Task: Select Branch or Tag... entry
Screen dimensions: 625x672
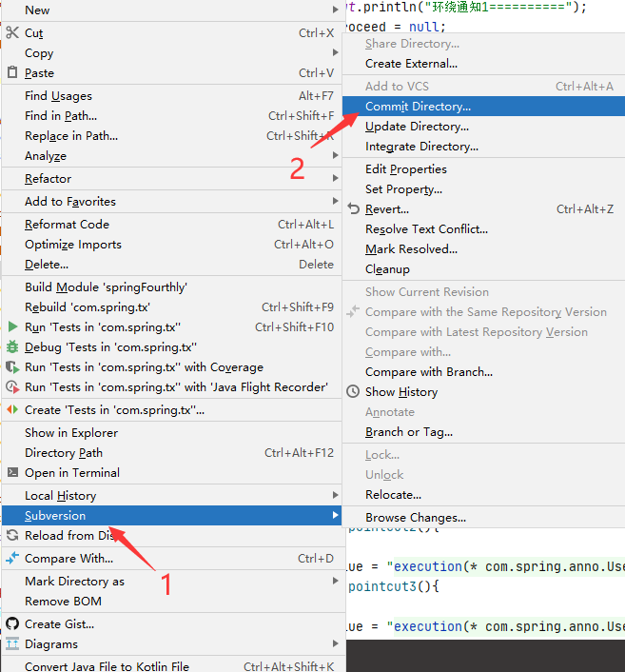Action: click(483, 431)
